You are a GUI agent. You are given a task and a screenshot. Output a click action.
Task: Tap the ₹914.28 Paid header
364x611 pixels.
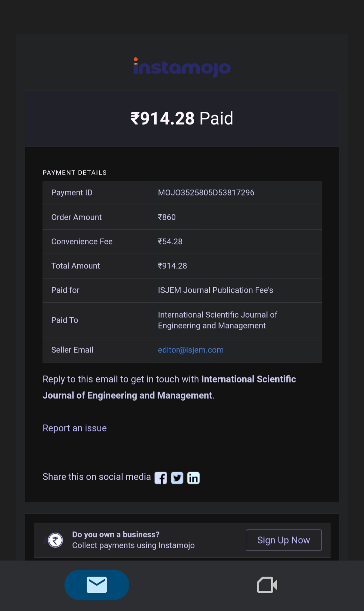(x=182, y=118)
